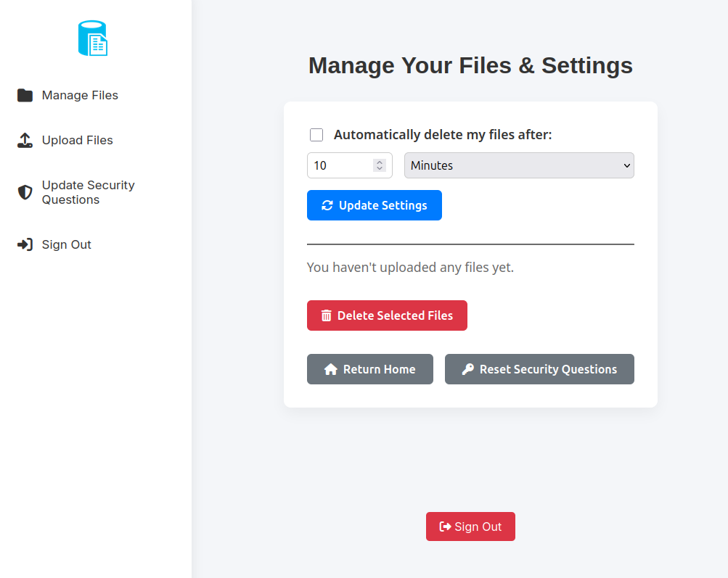Click the sidebar sign-out arrow icon
Viewport: 728px width, 578px height.
25,244
